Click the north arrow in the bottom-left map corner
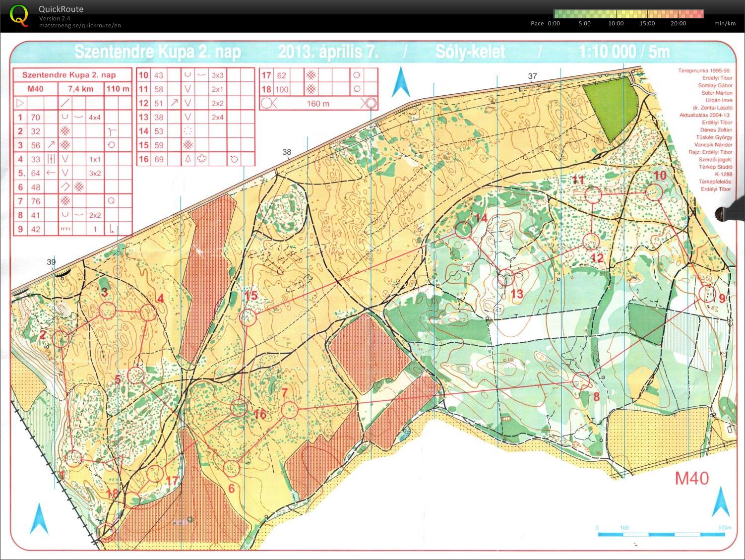 [39, 519]
